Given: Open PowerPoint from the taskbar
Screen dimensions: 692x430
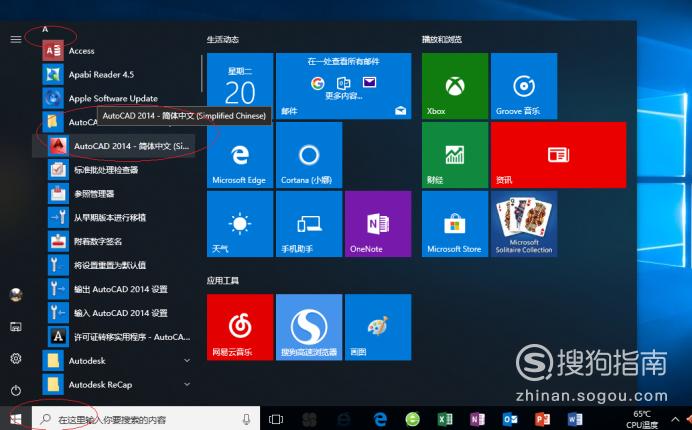Looking at the screenshot, I should coord(542,419).
